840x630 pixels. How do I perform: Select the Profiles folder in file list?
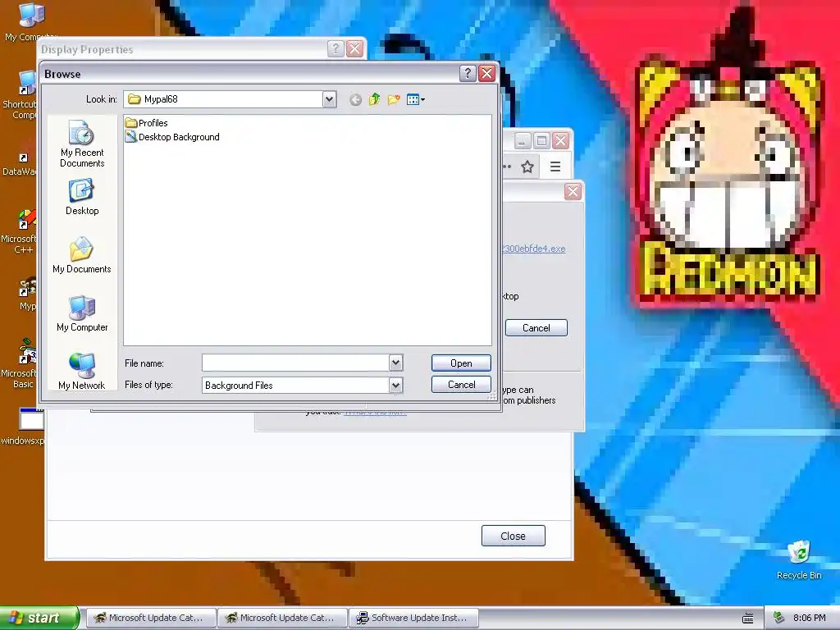tap(146, 123)
